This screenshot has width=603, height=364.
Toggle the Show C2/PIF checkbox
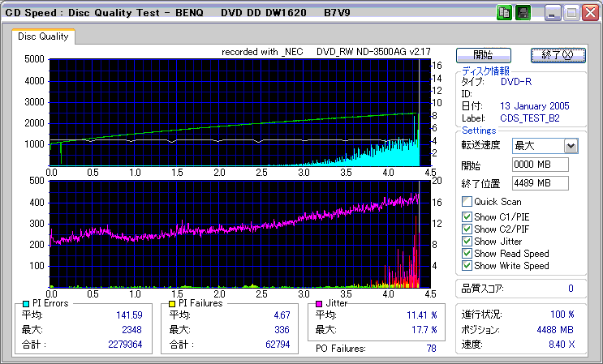[x=467, y=229]
